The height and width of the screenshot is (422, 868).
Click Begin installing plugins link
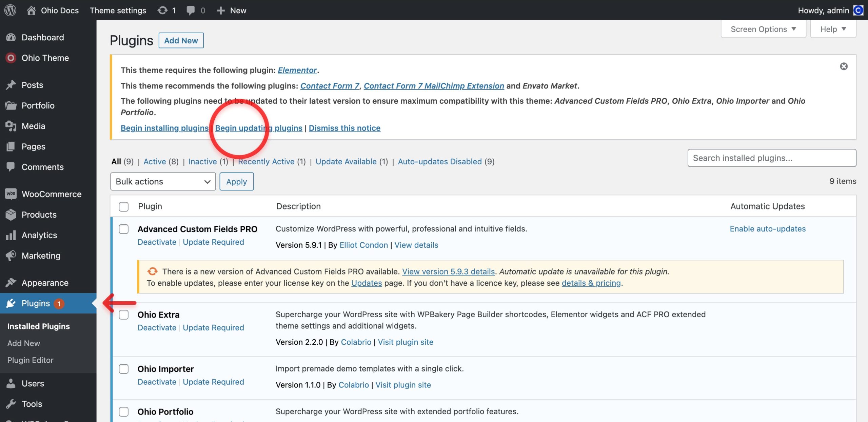click(x=164, y=128)
